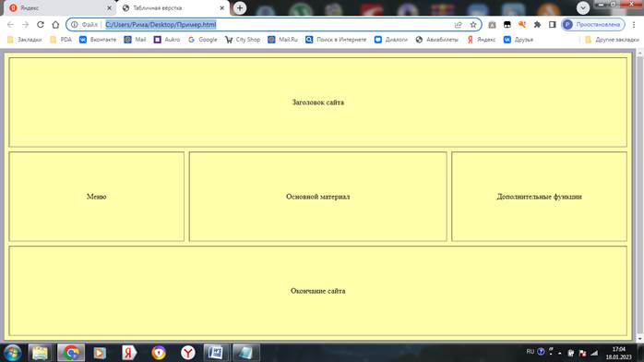Open the Другие закладки bookmarks folder
Viewport: 644px width, 362px height.
[x=612, y=40]
